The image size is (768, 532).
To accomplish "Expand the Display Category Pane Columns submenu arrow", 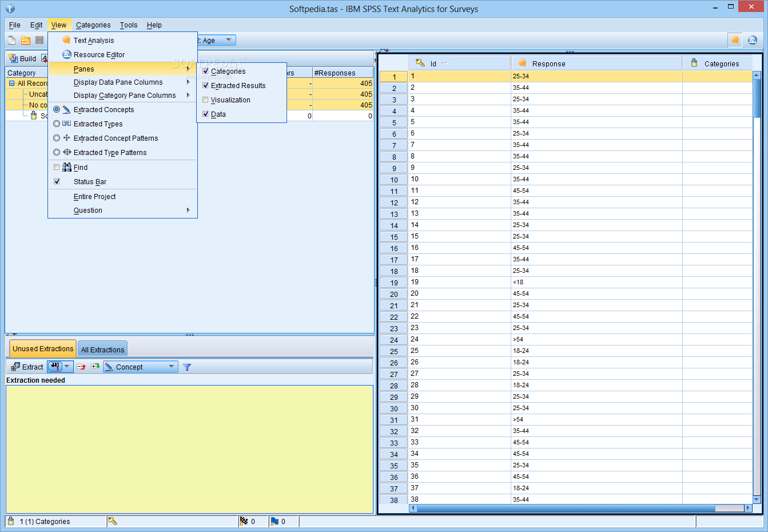I will pyautogui.click(x=188, y=95).
